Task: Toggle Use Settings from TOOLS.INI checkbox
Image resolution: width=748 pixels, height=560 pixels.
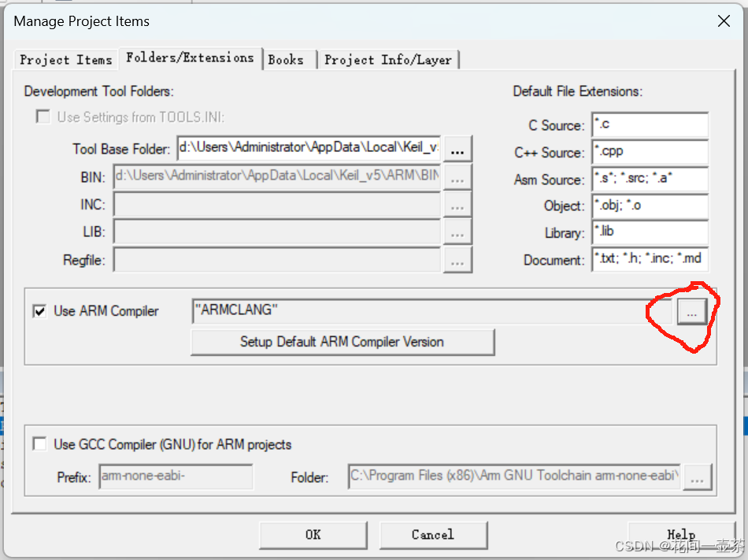Action: pos(43,117)
